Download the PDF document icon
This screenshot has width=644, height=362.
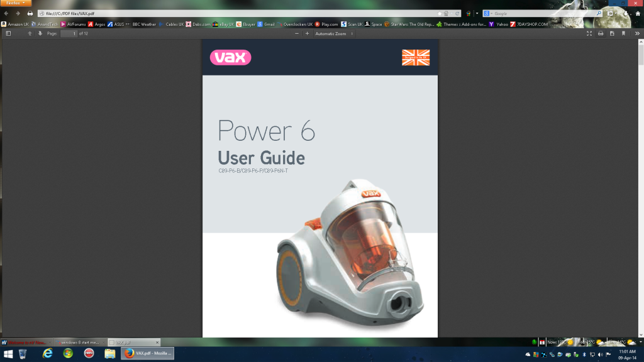612,34
